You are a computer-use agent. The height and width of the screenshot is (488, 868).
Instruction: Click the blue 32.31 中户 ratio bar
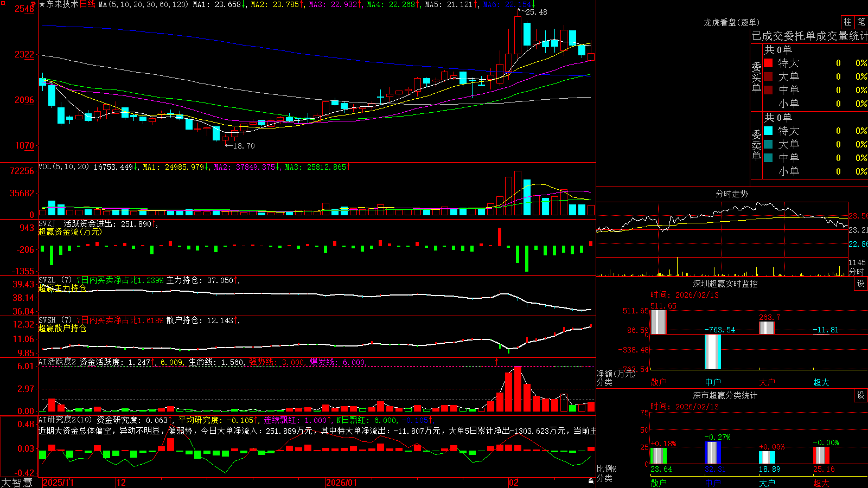tap(713, 453)
